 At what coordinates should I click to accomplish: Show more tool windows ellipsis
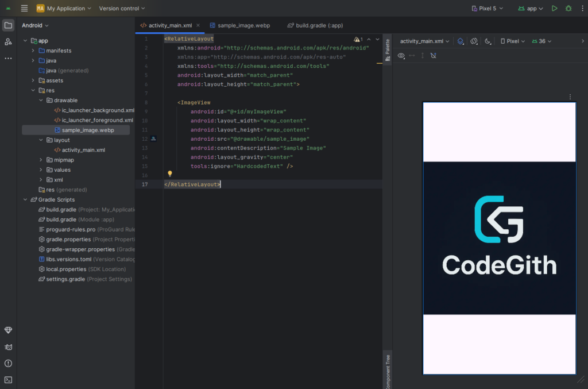pyautogui.click(x=8, y=58)
